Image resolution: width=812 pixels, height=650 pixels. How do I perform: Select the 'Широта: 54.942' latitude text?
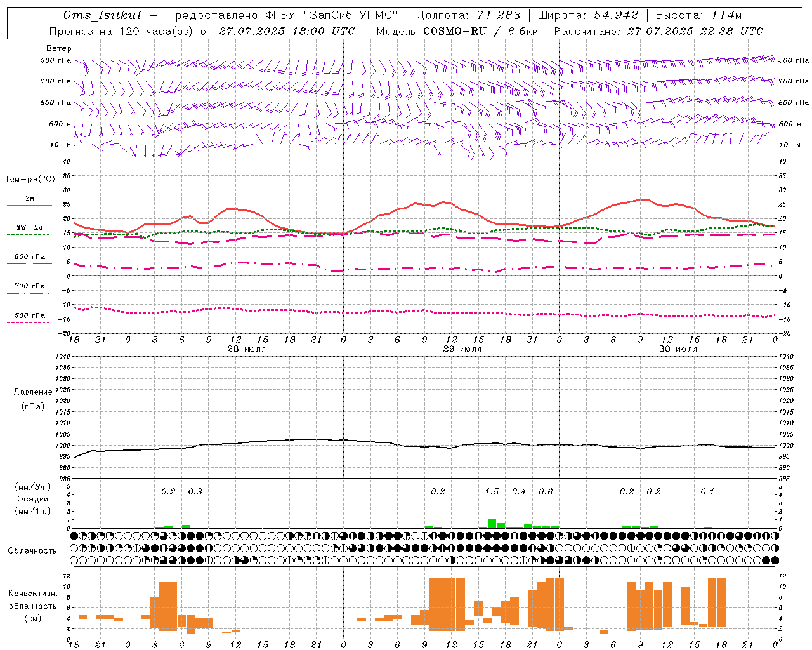point(587,15)
